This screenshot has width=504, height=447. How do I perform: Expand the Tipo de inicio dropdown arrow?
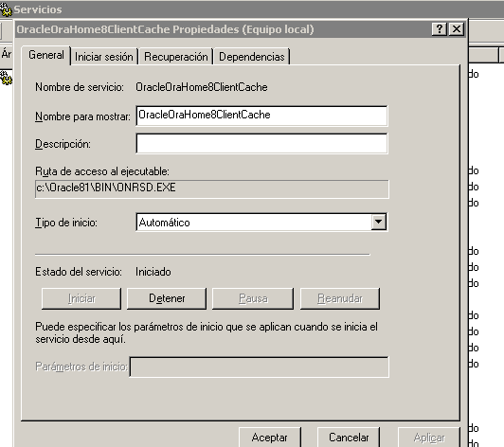coord(378,222)
